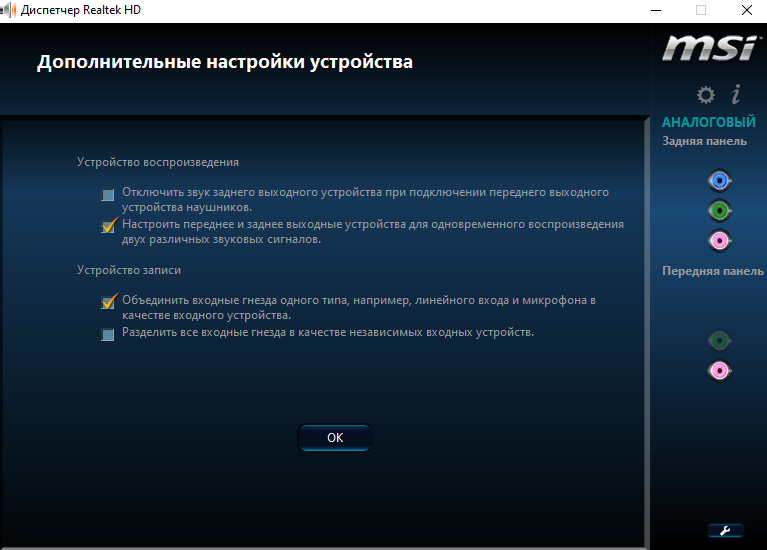The height and width of the screenshot is (550, 767).
Task: Select the pink rear panel jack
Action: tap(720, 241)
